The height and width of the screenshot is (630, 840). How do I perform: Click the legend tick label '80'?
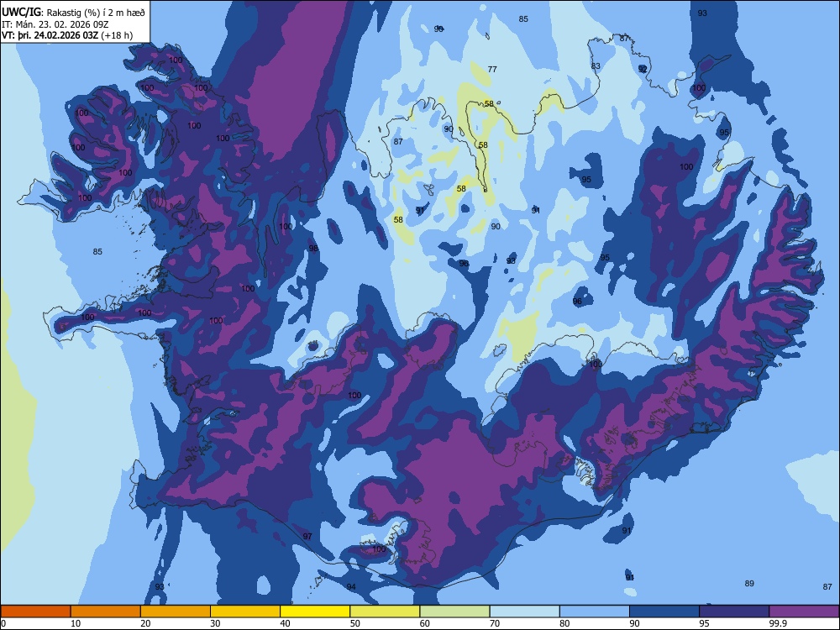click(564, 623)
